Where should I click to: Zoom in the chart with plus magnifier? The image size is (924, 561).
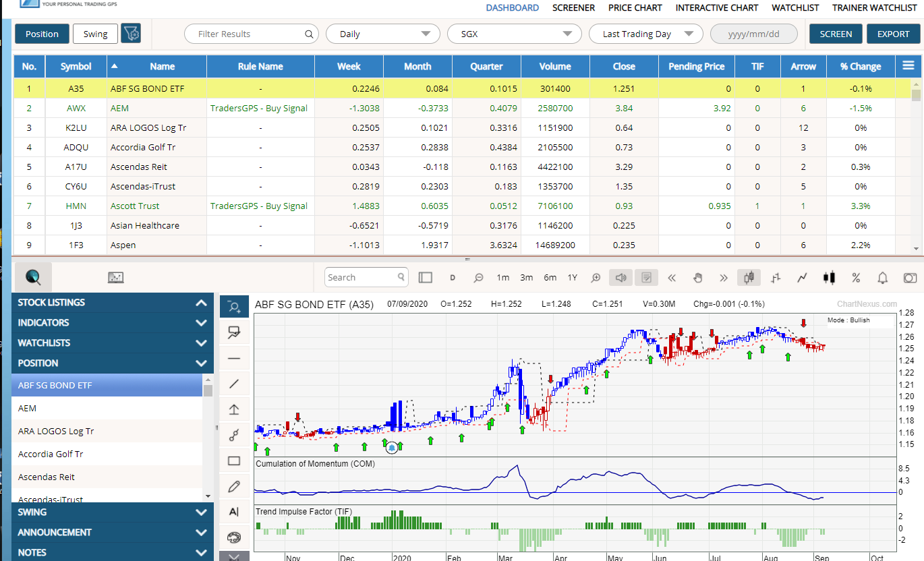click(596, 277)
